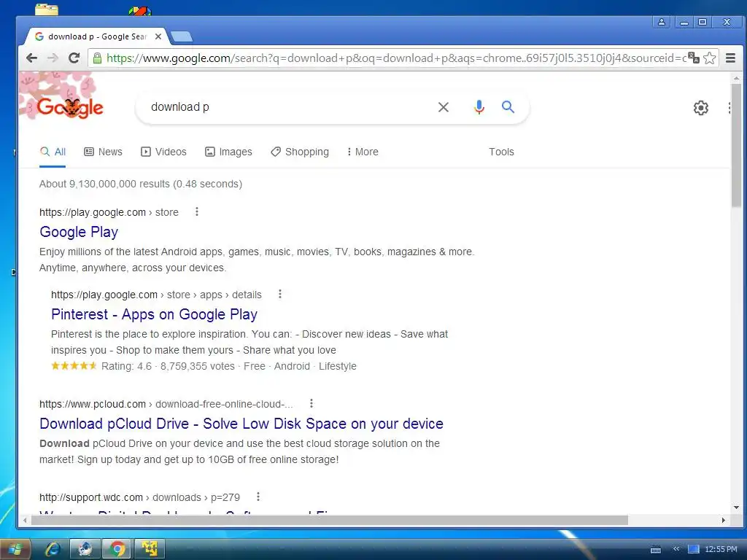Open Google quick settings gear
Screen dimensions: 747x560
[701, 108]
